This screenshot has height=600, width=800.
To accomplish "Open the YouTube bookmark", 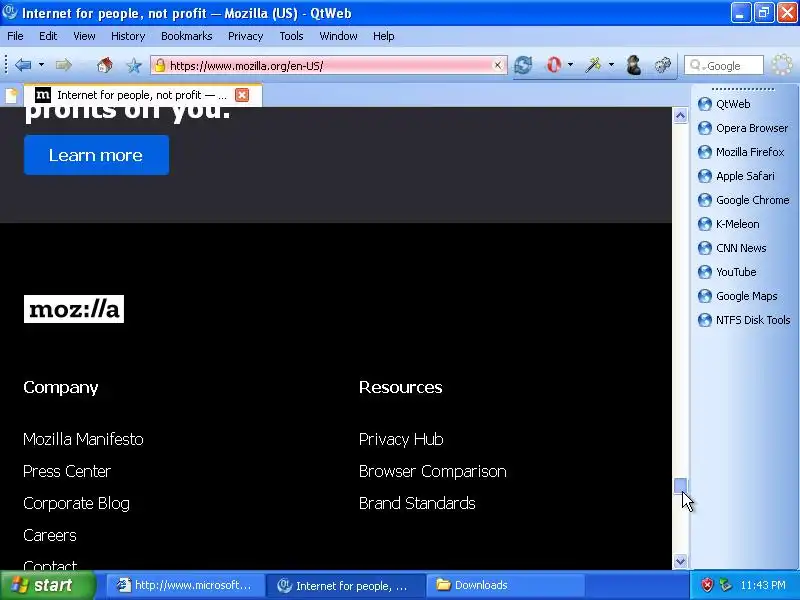I will (x=727, y=272).
